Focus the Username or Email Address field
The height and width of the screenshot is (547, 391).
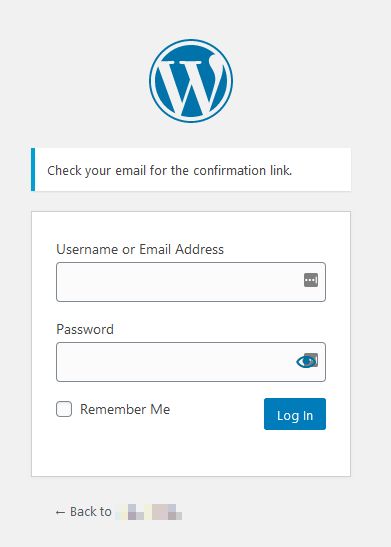coord(191,282)
